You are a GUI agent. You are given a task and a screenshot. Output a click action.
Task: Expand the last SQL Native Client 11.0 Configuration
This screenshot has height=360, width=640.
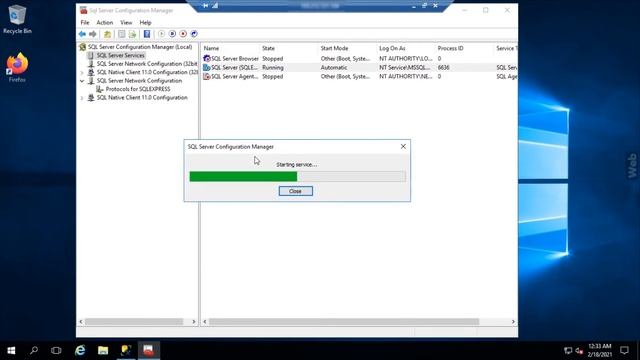tap(82, 98)
